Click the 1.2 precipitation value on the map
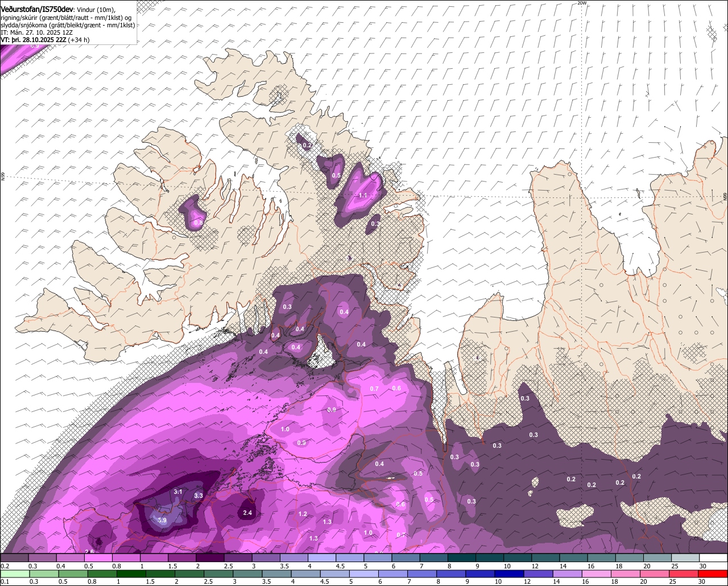Screen dimensions: 728x586 tap(303, 514)
